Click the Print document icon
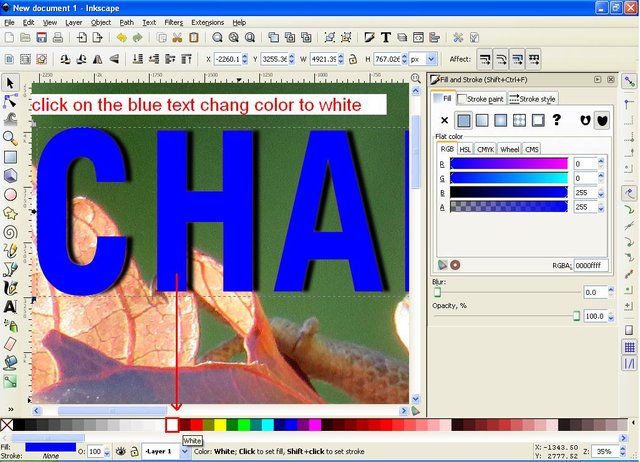 click(58, 38)
